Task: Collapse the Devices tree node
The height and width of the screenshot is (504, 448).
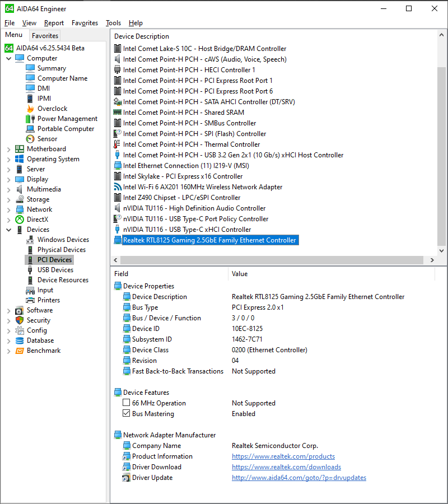Action: pyautogui.click(x=8, y=230)
